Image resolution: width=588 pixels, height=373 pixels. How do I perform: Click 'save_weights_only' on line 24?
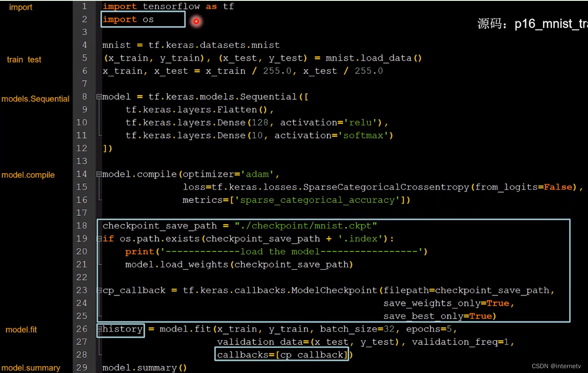[x=432, y=303]
